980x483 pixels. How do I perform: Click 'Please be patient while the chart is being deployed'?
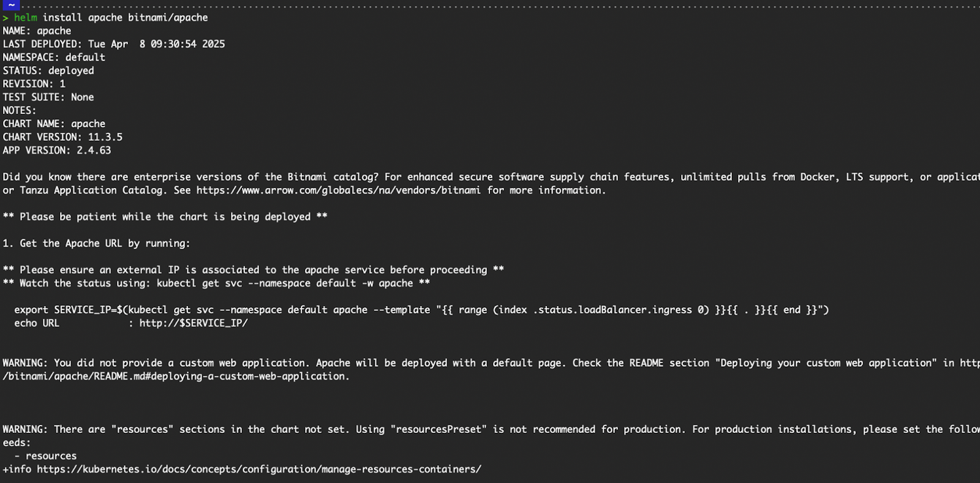click(x=165, y=217)
